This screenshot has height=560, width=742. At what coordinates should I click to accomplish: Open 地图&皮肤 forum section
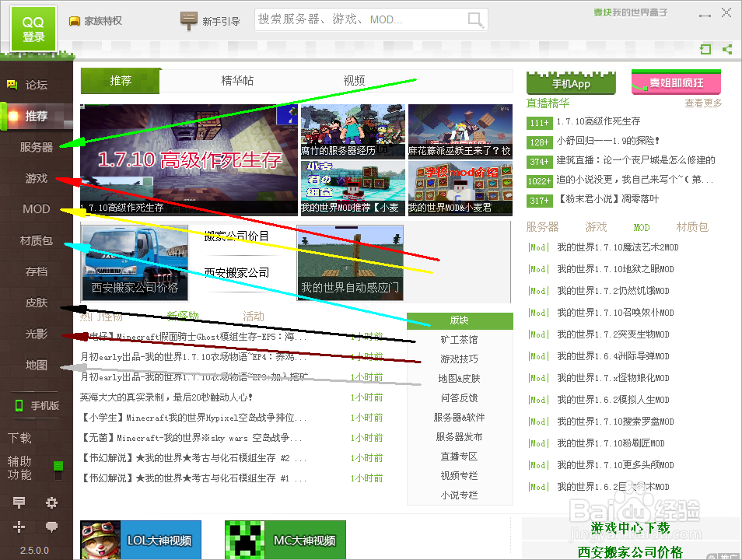(459, 379)
